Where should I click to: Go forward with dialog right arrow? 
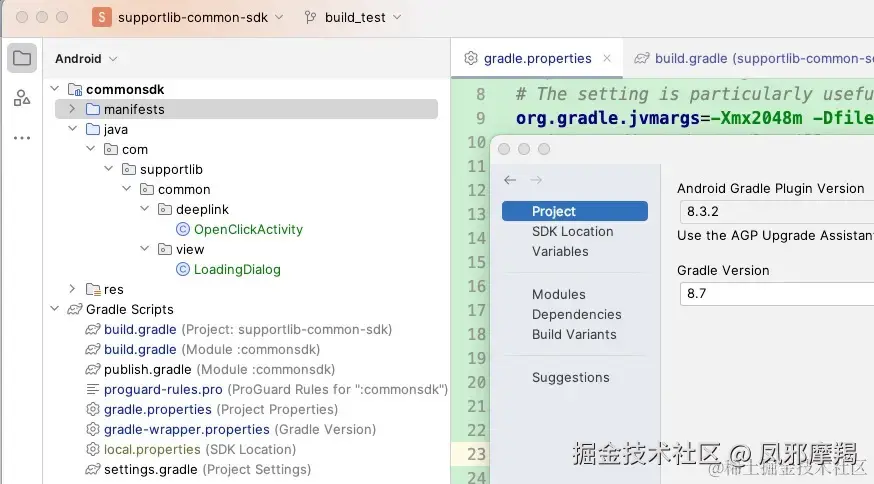tap(536, 180)
